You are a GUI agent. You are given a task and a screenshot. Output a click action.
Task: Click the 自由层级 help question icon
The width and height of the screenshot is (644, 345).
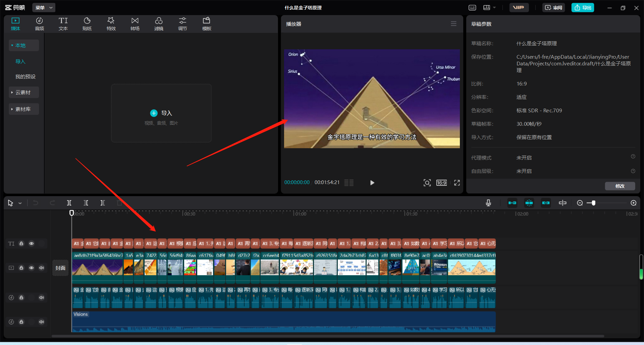pos(633,171)
